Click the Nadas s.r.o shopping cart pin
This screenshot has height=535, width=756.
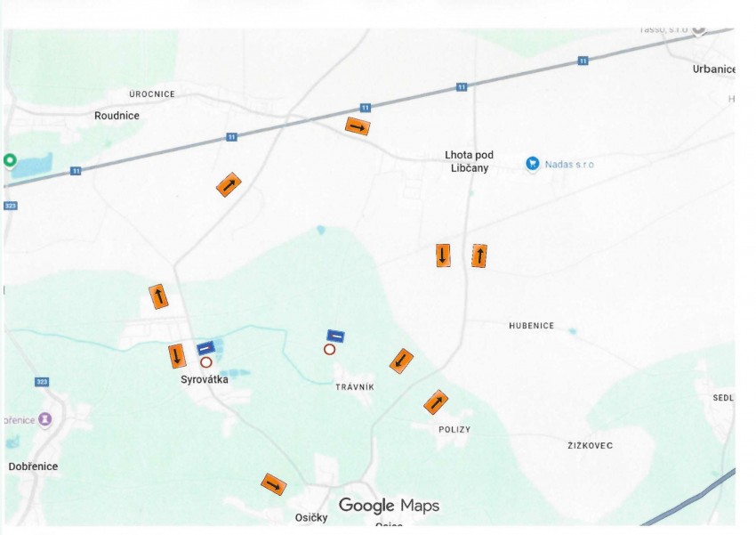coord(532,164)
